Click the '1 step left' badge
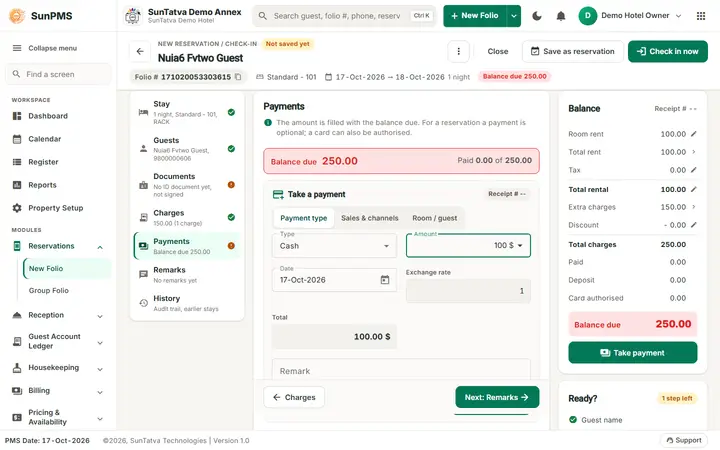The image size is (720, 450). (676, 398)
